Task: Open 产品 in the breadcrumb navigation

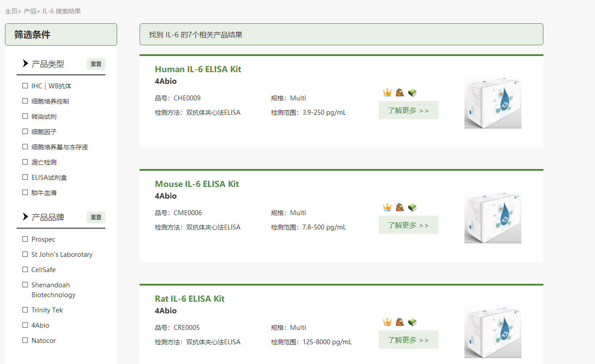Action: click(30, 11)
